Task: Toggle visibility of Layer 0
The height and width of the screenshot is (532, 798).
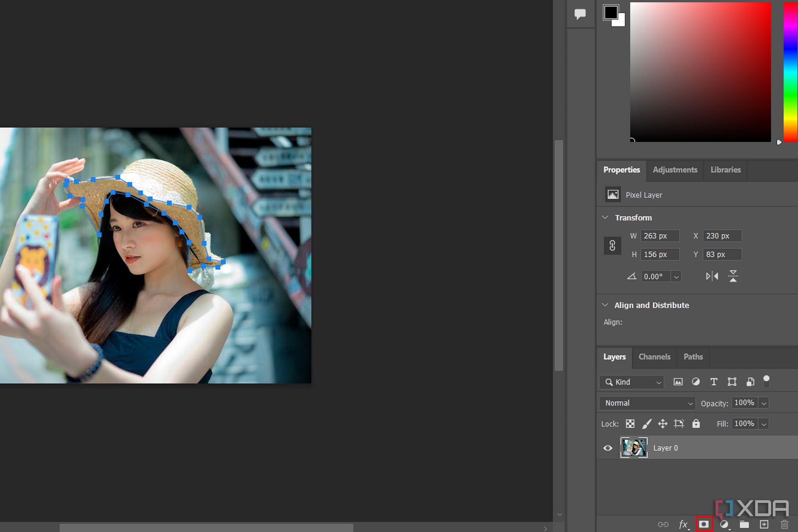Action: click(x=607, y=448)
